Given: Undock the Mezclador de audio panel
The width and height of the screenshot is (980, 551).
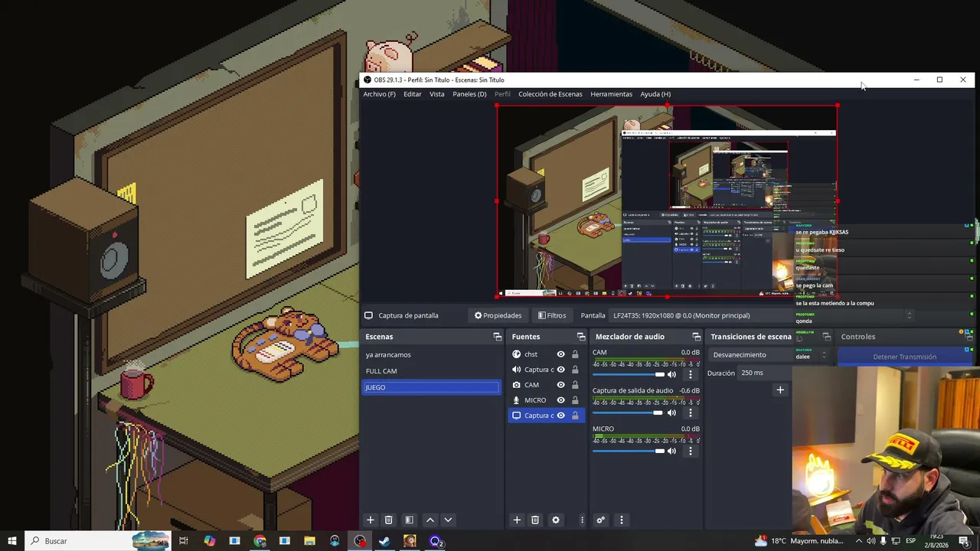Looking at the screenshot, I should (697, 337).
